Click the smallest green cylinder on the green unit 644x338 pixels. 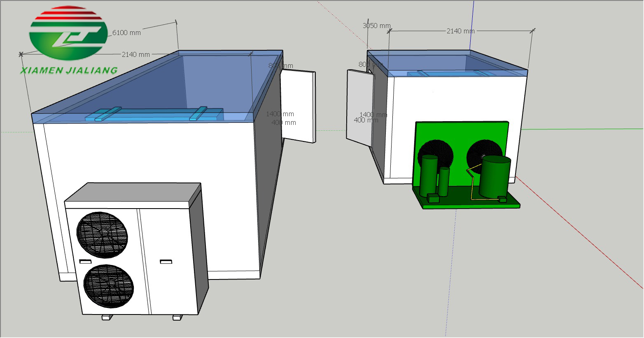pos(443,181)
